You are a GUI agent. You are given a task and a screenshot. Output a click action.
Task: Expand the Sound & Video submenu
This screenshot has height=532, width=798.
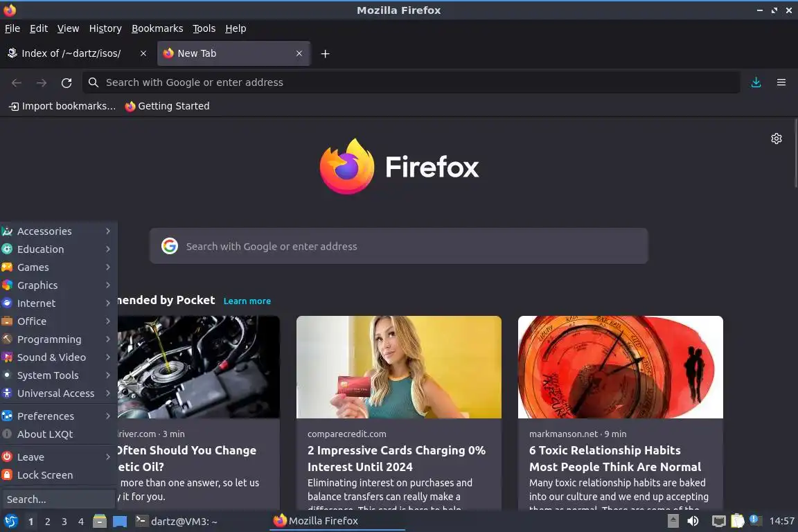tap(58, 357)
